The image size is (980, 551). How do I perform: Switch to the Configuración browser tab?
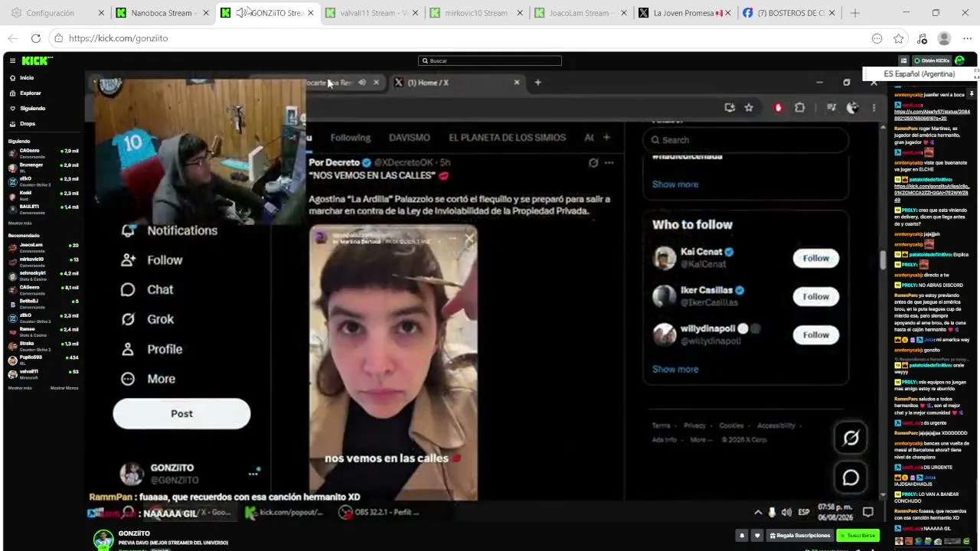coord(57,13)
